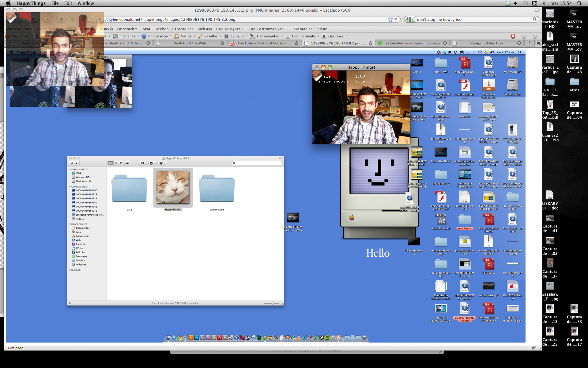The image size is (588, 368).
Task: Click the red error indicator icon
Action: coord(513,36)
